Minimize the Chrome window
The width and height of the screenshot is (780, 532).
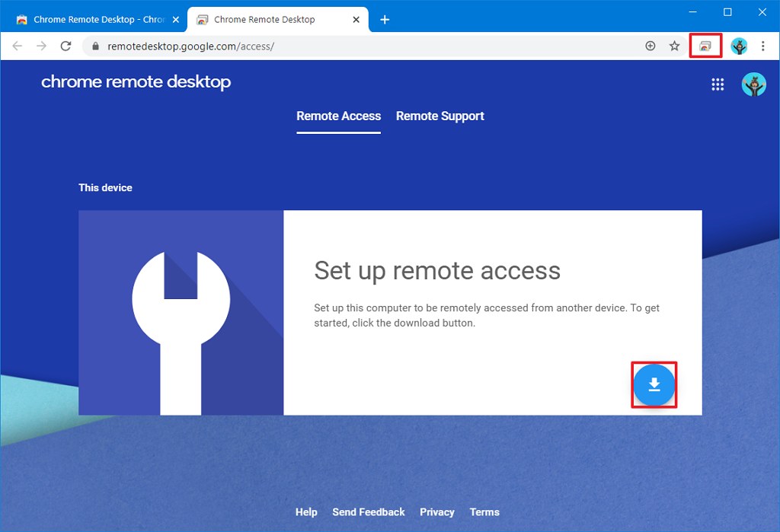point(692,12)
